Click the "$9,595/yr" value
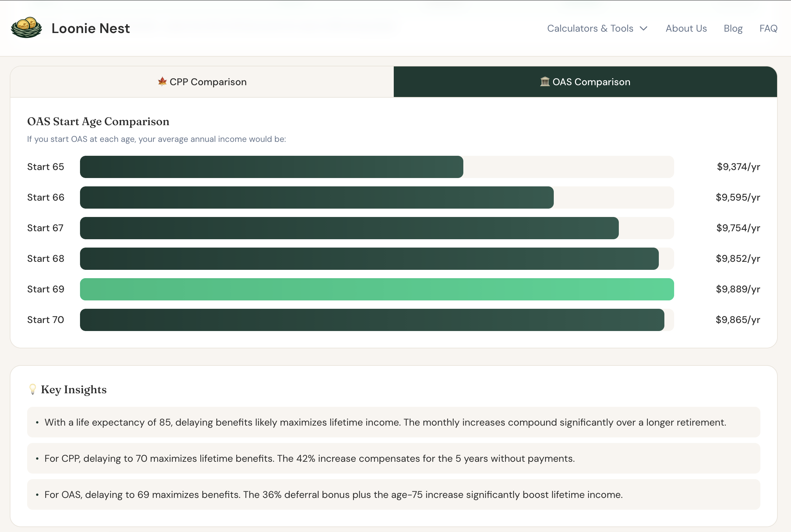Viewport: 791px width, 532px height. coord(738,198)
